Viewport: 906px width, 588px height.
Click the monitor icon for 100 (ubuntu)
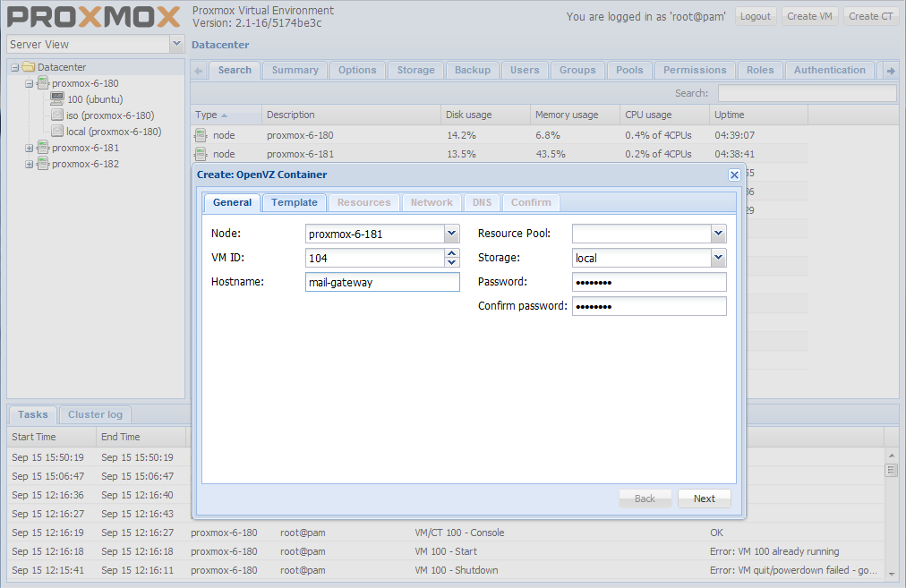click(57, 98)
